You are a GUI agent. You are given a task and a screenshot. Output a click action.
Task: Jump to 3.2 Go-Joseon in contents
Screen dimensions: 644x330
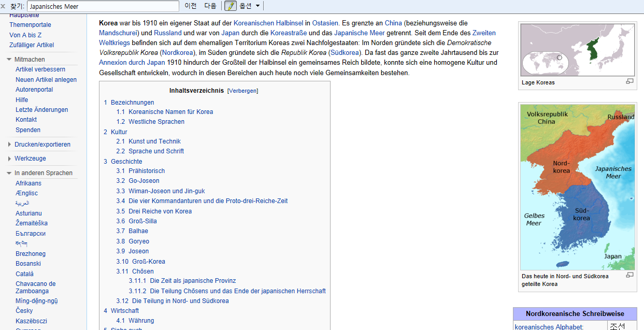click(x=138, y=181)
